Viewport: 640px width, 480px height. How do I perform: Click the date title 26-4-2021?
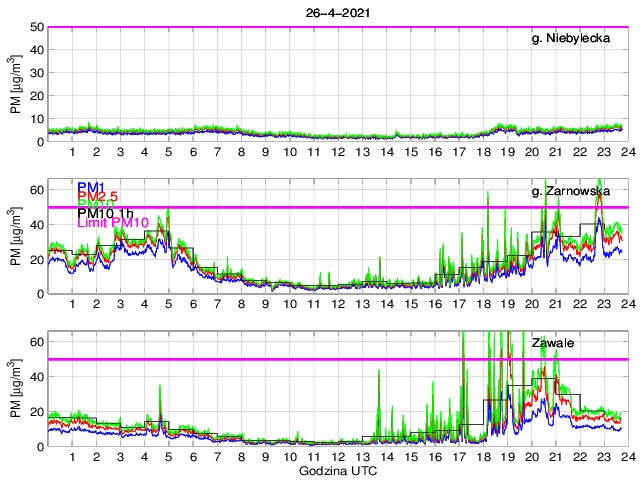(336, 12)
